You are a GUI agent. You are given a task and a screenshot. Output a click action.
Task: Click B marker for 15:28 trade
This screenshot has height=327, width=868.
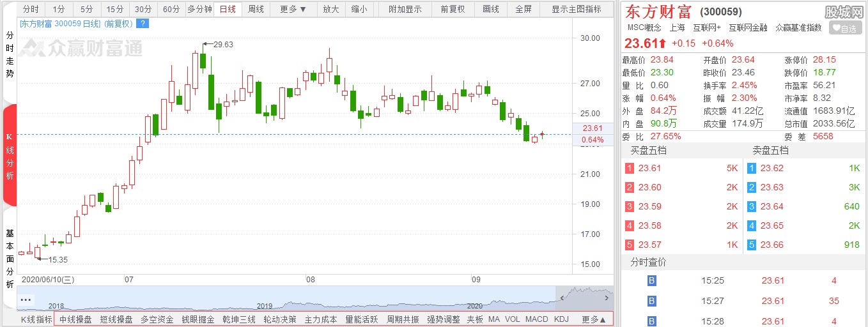(x=652, y=321)
